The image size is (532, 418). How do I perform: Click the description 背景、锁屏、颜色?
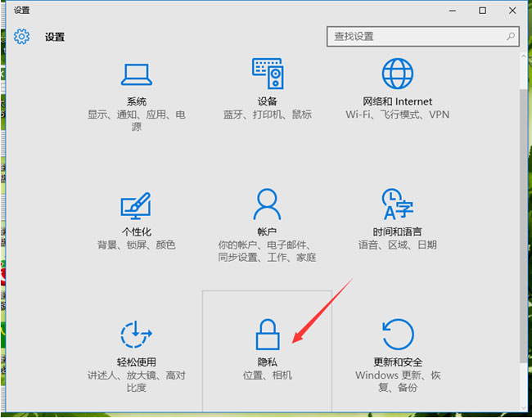click(x=137, y=245)
